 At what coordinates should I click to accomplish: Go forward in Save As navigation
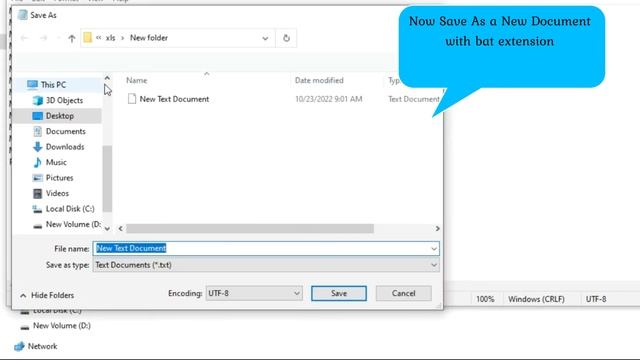(x=44, y=38)
